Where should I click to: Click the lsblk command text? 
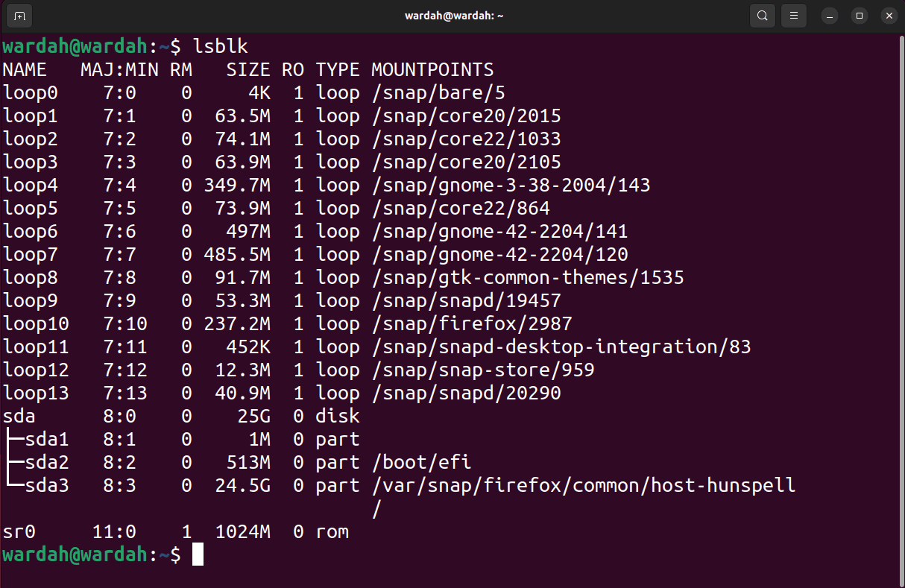221,45
